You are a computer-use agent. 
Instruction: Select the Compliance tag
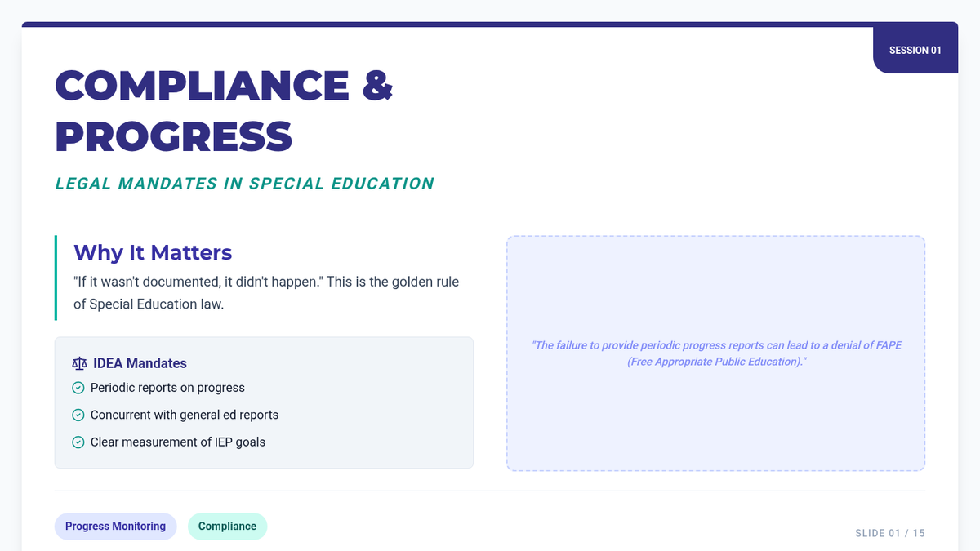pos(227,527)
